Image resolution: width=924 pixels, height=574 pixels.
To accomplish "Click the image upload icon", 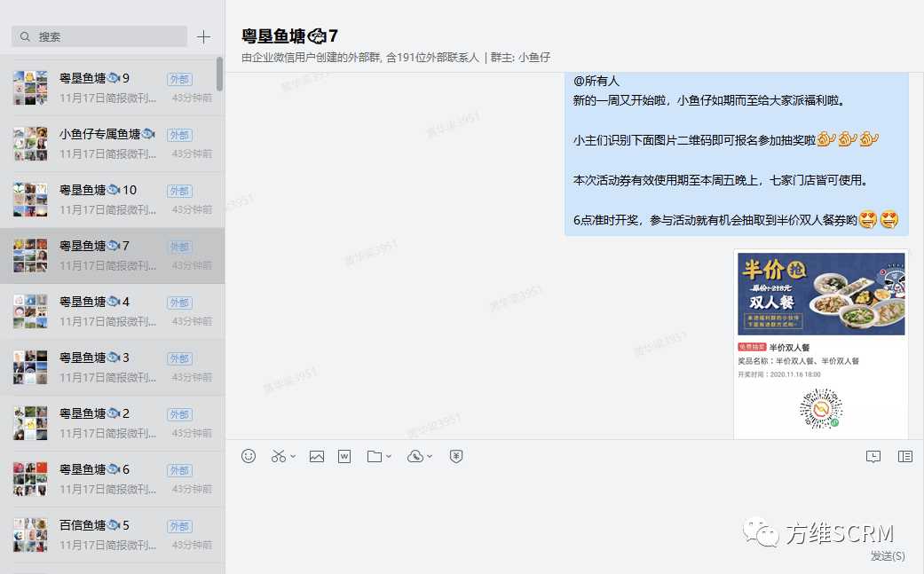I will (317, 456).
